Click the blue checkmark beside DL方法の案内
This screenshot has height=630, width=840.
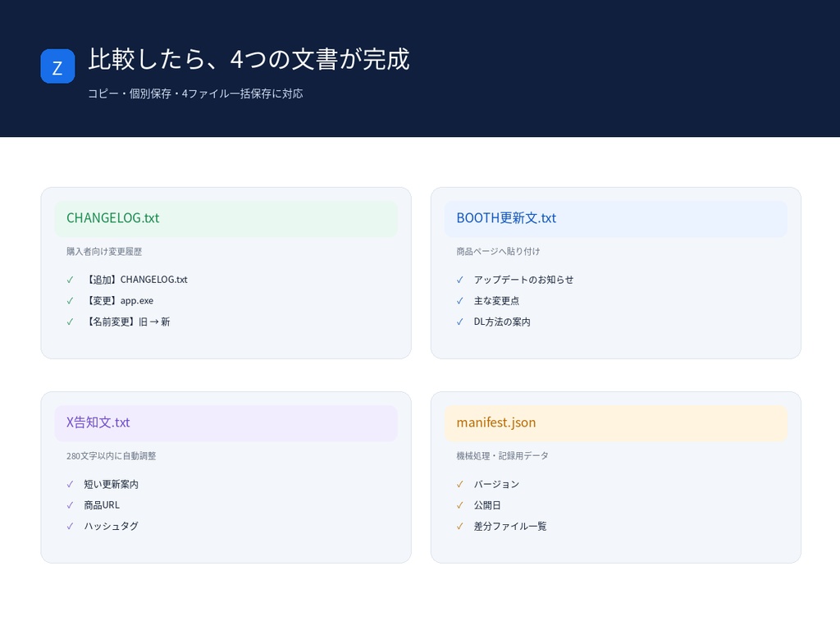(x=460, y=322)
